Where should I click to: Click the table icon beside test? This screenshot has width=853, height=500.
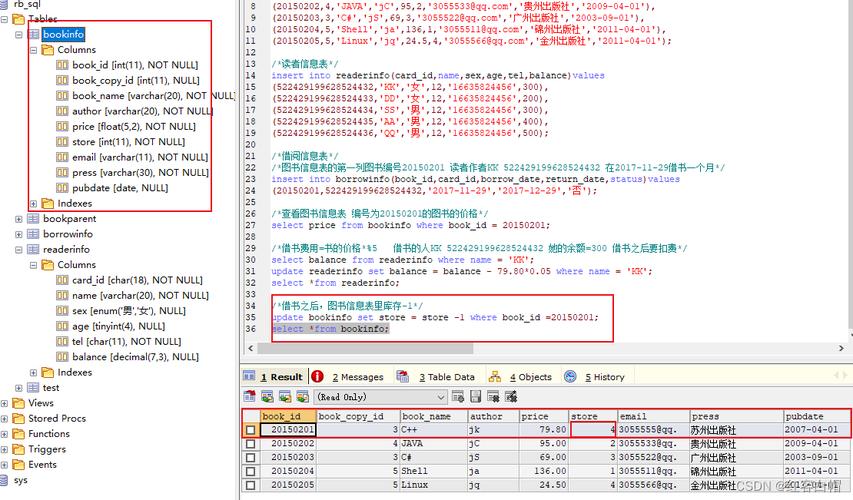(34, 388)
